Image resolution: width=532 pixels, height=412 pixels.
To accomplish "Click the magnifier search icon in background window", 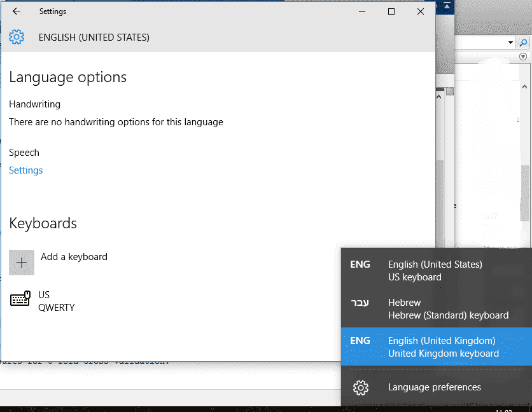I will tap(523, 43).
